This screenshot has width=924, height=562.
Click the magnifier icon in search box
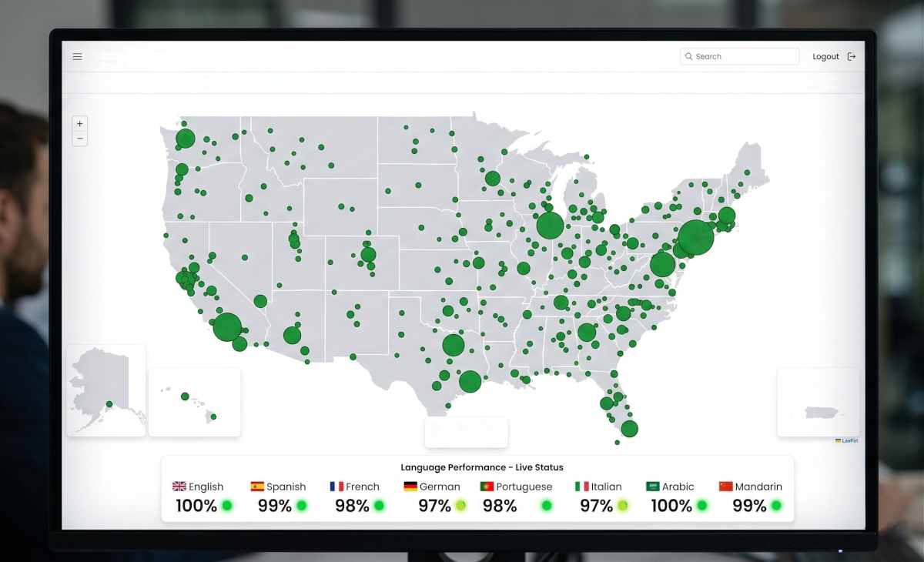point(688,56)
